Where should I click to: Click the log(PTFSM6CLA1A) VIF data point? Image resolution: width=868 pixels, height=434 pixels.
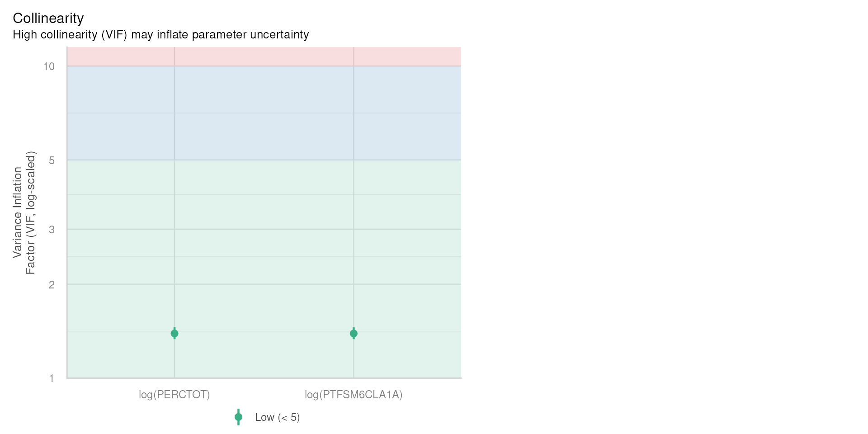(354, 334)
